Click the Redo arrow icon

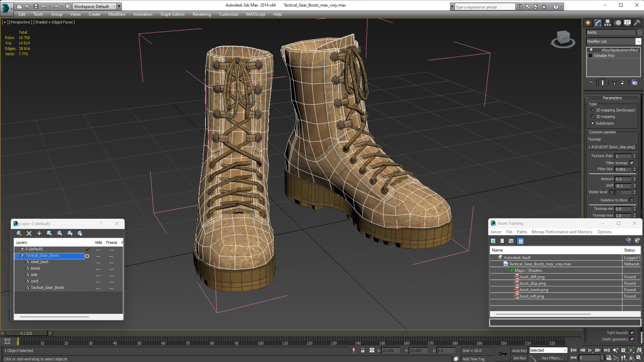click(56, 6)
